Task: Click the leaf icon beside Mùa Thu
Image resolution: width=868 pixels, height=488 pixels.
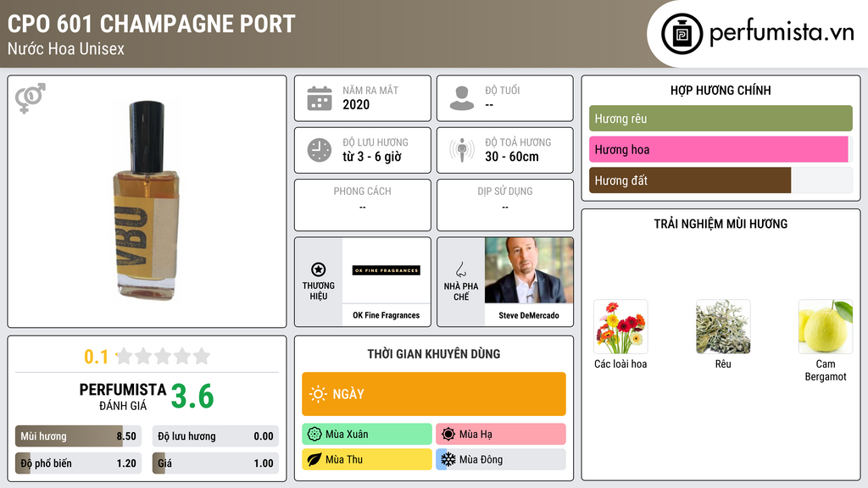Action: pyautogui.click(x=314, y=459)
